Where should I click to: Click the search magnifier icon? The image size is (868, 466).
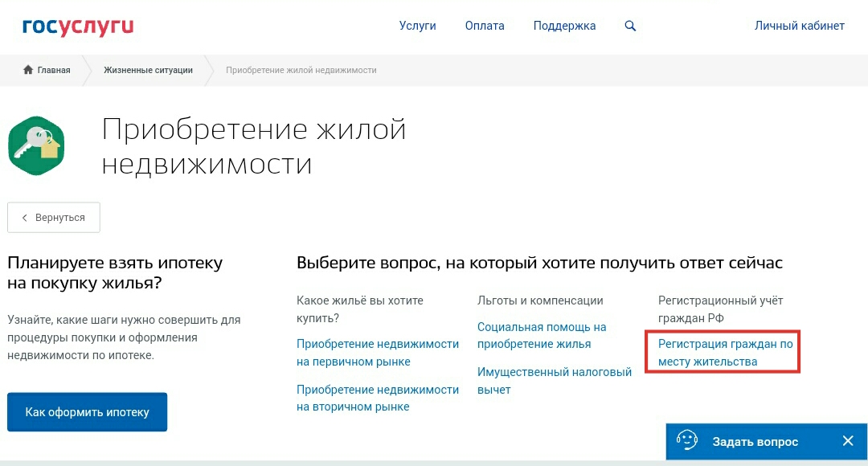tap(630, 26)
